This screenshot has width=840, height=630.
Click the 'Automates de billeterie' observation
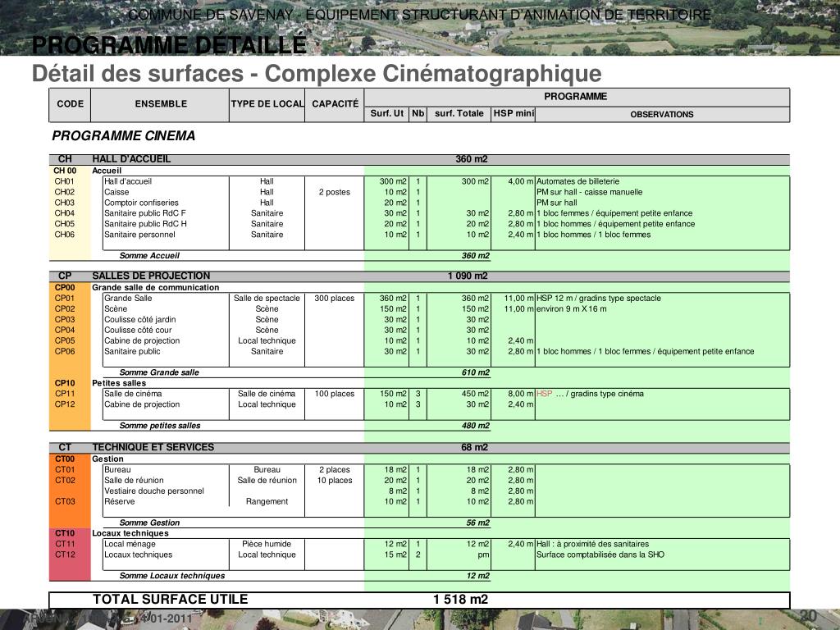(x=578, y=181)
